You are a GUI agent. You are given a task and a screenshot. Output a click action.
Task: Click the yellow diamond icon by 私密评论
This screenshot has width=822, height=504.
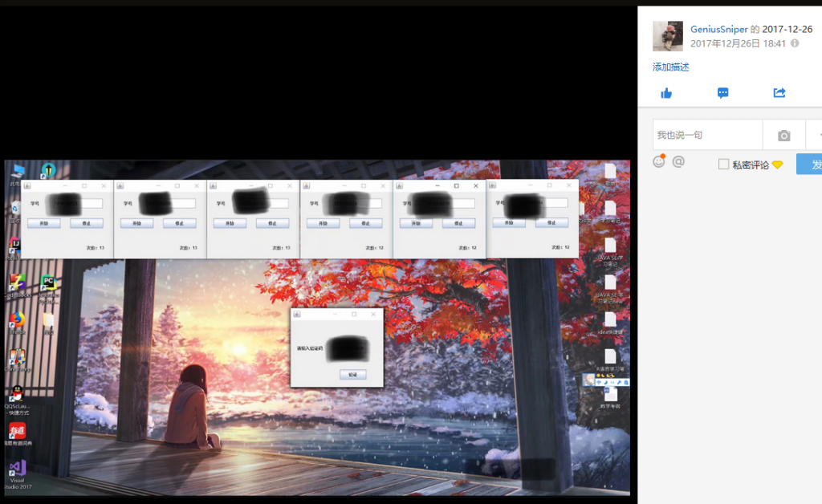(777, 165)
